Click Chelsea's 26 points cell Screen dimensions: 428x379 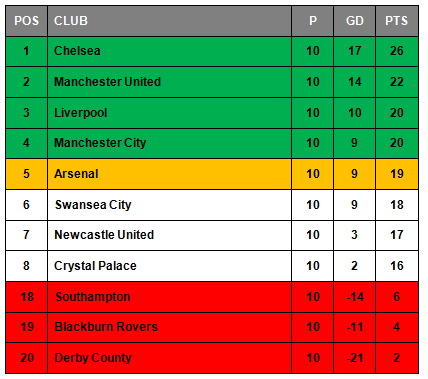[x=397, y=51]
